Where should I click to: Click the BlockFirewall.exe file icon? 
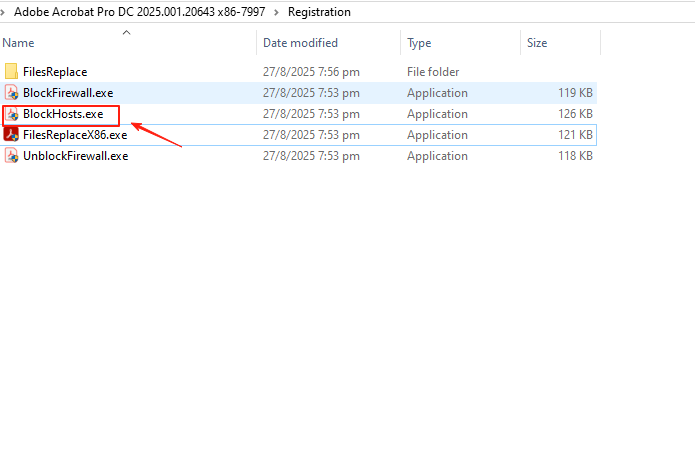click(12, 93)
